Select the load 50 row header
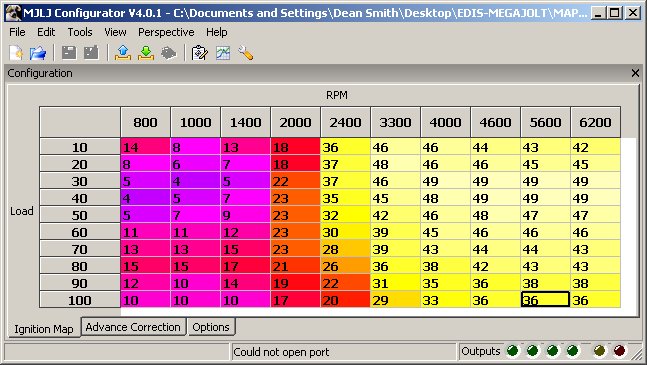647x365 pixels. (x=80, y=215)
